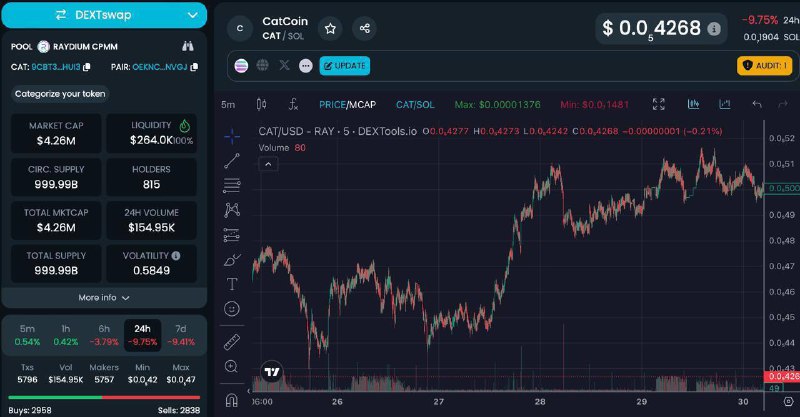Show more social links ellipsis icon

tap(306, 66)
